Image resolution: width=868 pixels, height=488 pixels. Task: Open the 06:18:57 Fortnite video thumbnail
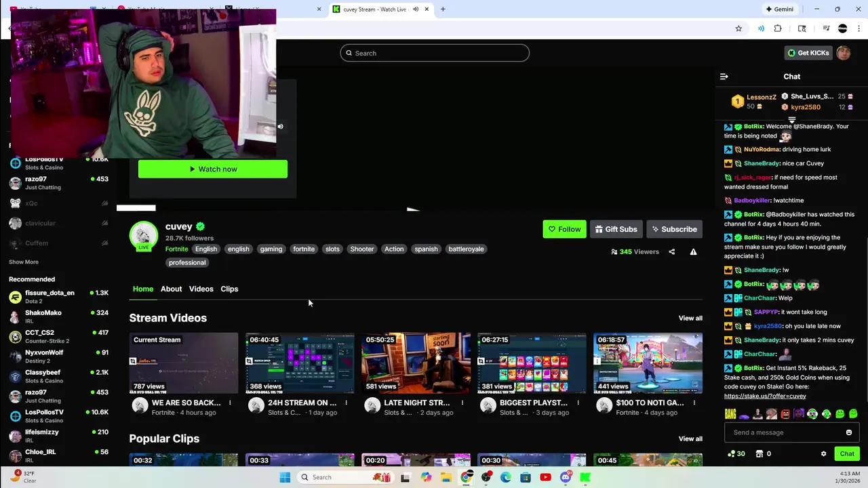click(x=648, y=363)
